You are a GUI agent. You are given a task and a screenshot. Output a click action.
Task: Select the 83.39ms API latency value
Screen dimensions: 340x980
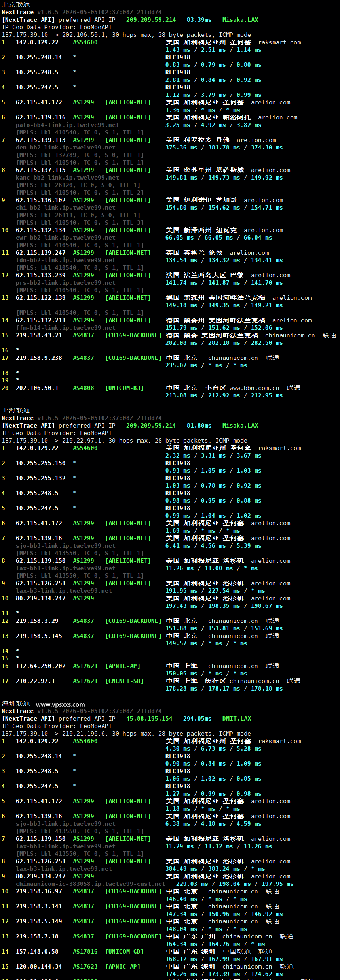199,20
